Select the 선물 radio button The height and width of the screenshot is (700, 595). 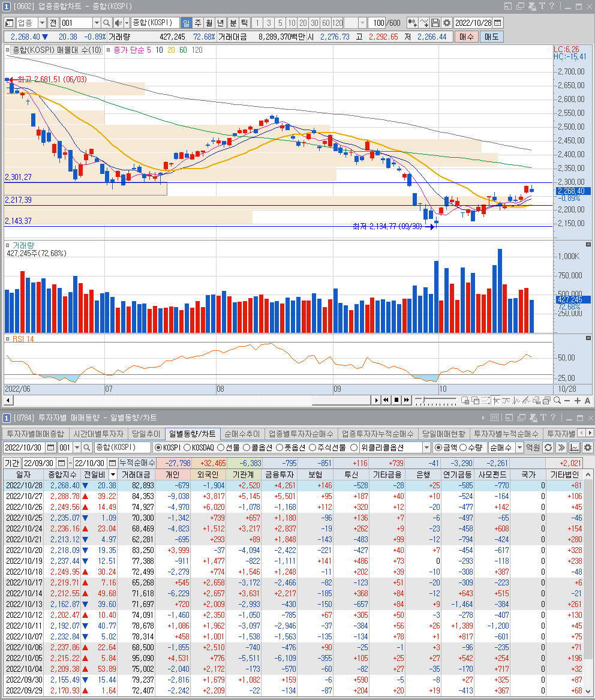221,447
